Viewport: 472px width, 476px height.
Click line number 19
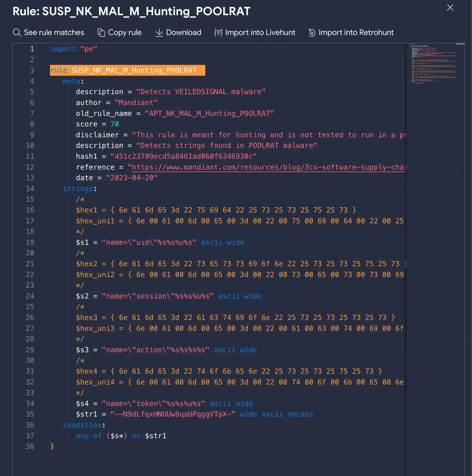tap(30, 242)
